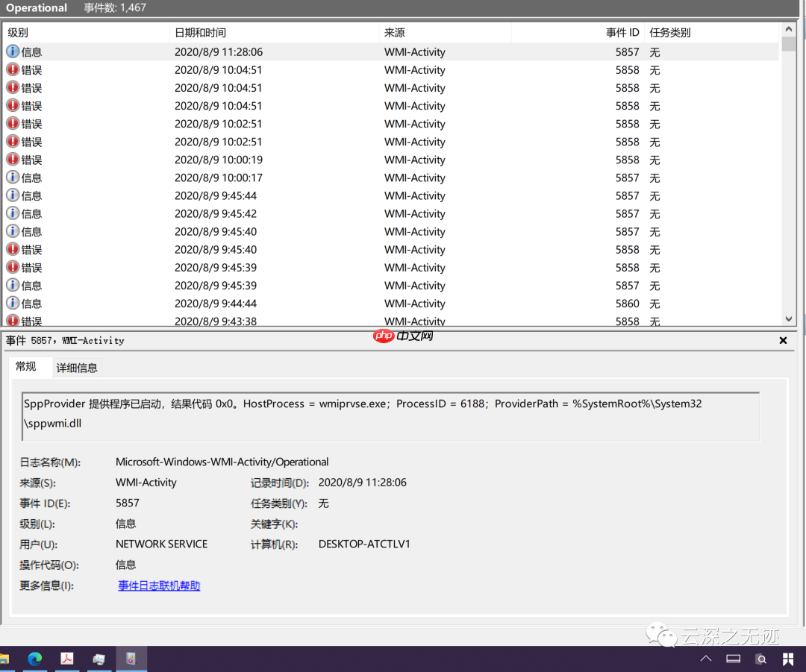
Task: Switch to the 详细信息 tab
Action: [x=77, y=368]
